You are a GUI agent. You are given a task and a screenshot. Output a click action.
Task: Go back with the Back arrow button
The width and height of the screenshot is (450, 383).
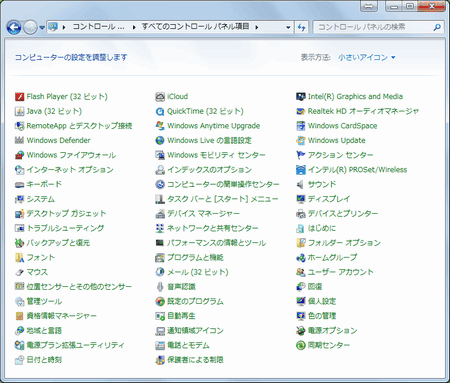click(x=14, y=27)
